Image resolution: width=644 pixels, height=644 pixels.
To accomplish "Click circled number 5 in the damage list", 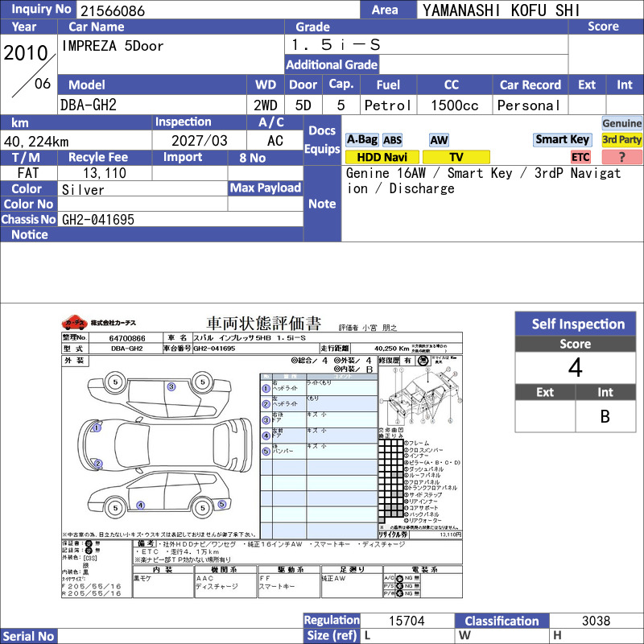I will pyautogui.click(x=266, y=452).
